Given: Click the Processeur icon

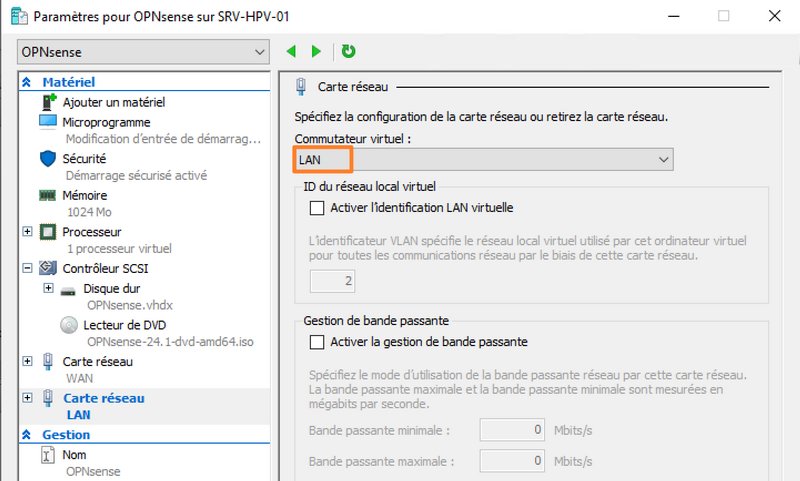Looking at the screenshot, I should click(x=48, y=232).
